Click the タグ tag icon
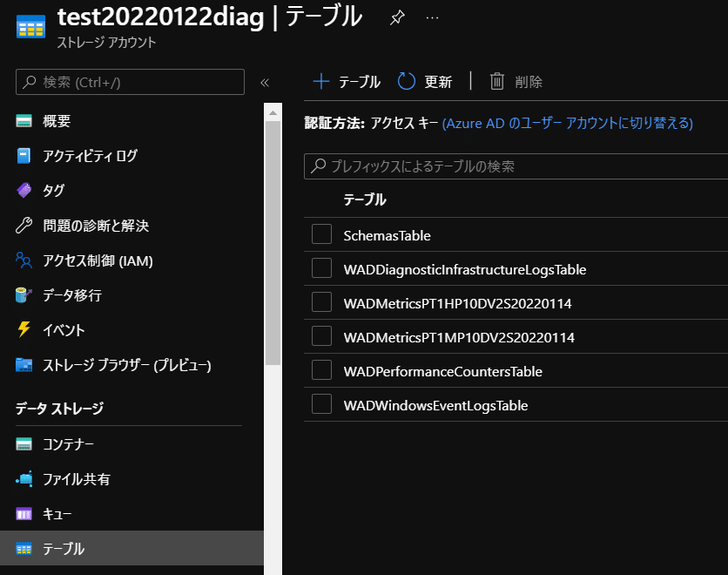728x575 pixels. point(24,191)
